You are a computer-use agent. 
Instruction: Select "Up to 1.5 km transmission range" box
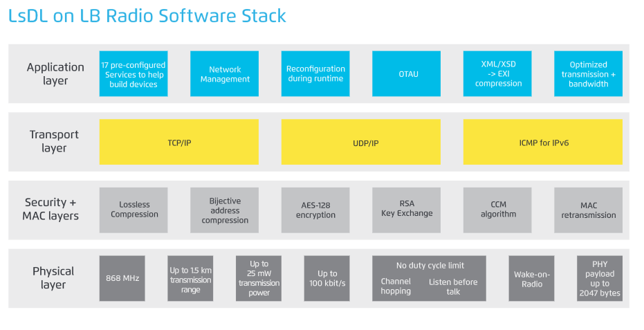(190, 278)
